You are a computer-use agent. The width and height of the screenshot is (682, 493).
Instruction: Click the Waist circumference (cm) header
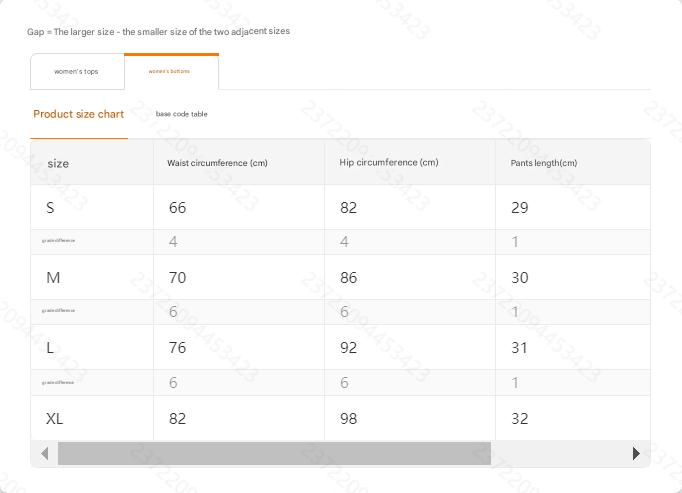pyautogui.click(x=217, y=163)
